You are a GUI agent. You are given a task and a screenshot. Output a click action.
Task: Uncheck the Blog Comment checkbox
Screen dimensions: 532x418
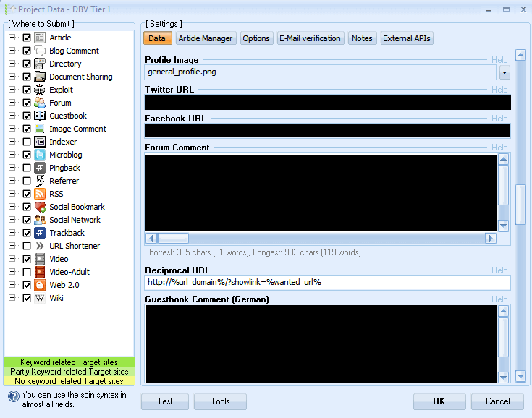pos(27,51)
